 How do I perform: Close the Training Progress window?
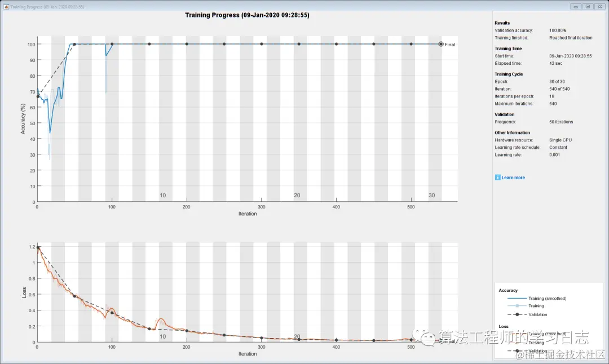pyautogui.click(x=600, y=7)
